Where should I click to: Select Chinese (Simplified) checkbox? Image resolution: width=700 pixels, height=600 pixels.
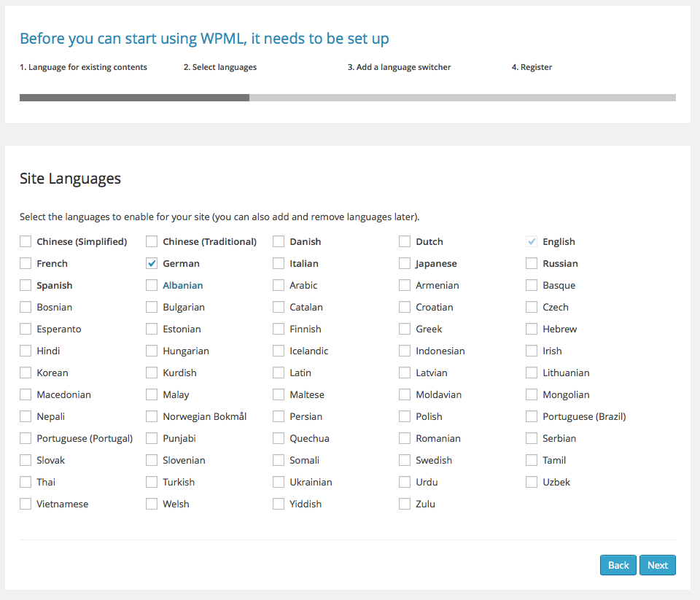coord(26,241)
